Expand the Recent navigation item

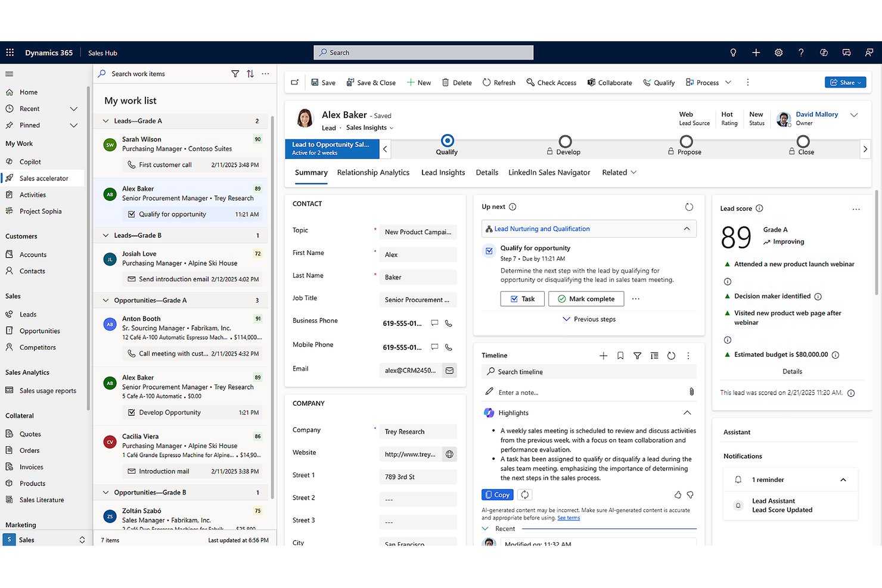pyautogui.click(x=74, y=108)
